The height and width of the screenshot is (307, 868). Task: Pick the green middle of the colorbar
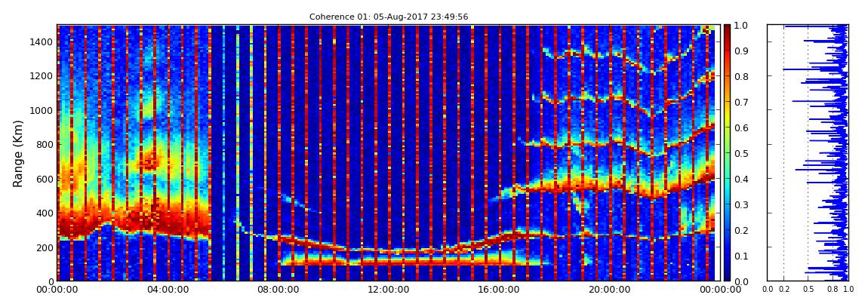pyautogui.click(x=728, y=153)
